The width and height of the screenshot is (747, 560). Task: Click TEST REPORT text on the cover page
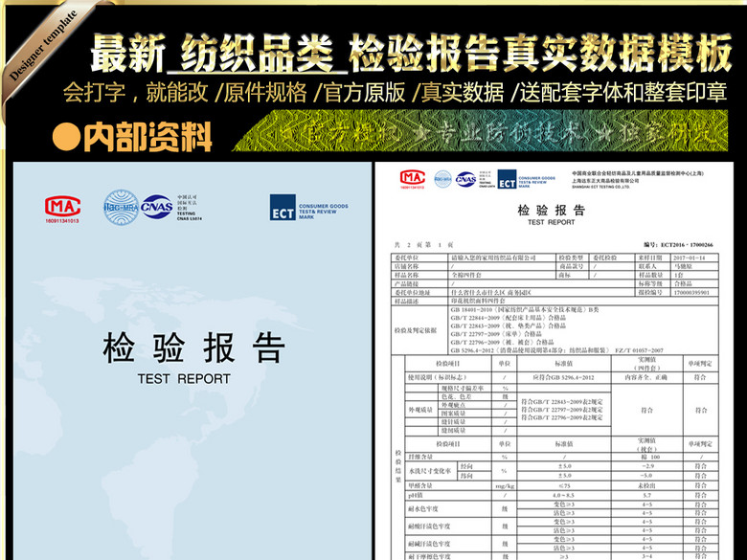tap(184, 379)
